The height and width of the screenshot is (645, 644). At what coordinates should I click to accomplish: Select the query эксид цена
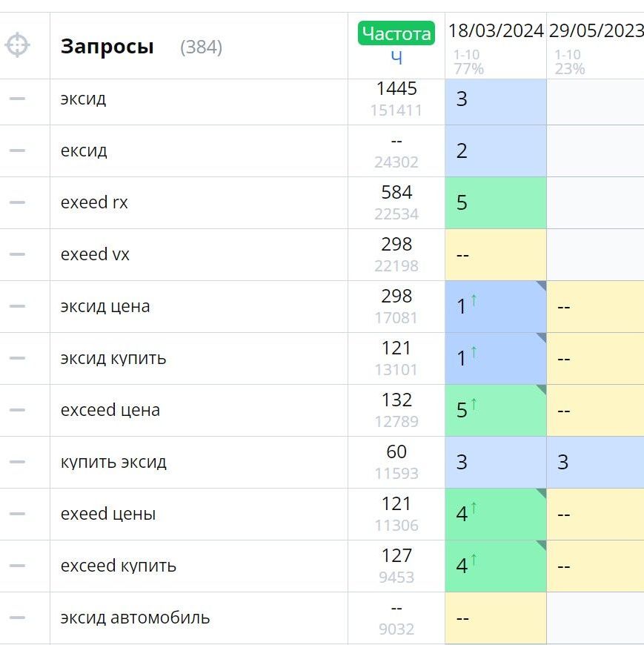105,306
